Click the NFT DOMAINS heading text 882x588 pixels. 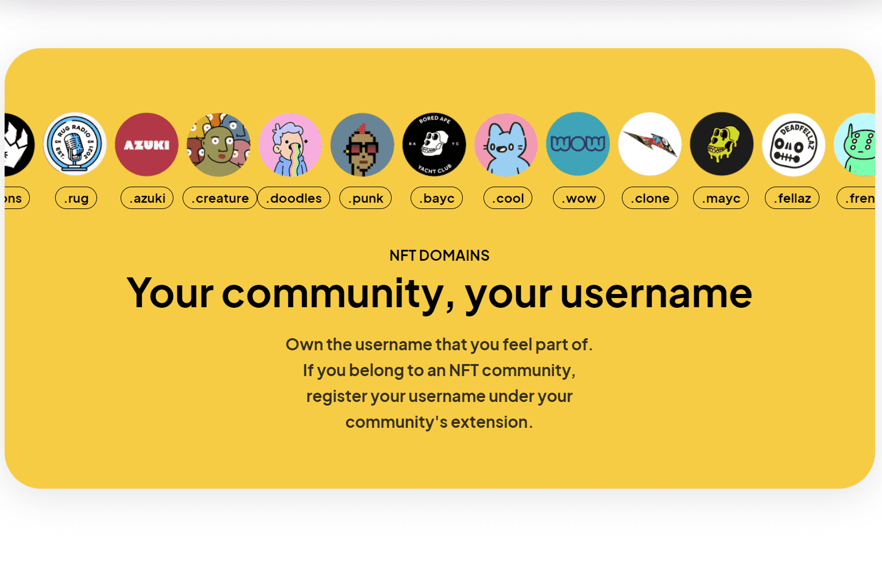(439, 256)
